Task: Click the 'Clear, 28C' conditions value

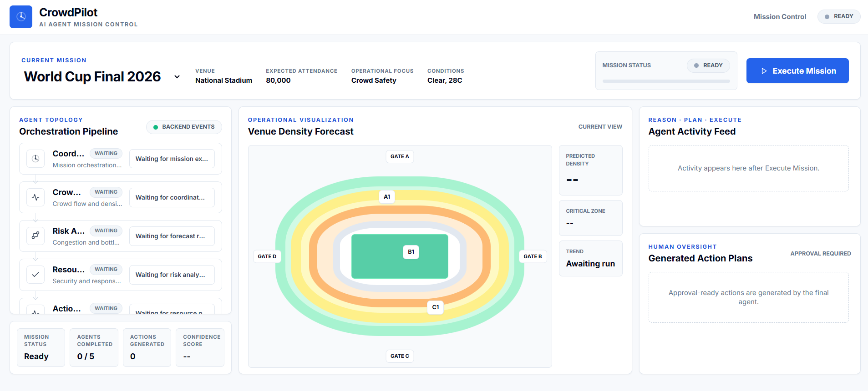Action: (445, 80)
